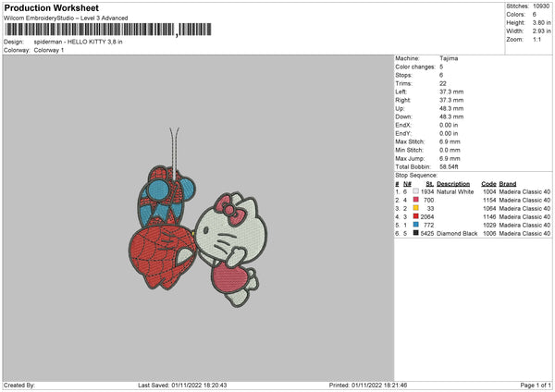This screenshot has width=555, height=392.
Task: Click the red 1146 thread swatch
Action: (x=415, y=216)
